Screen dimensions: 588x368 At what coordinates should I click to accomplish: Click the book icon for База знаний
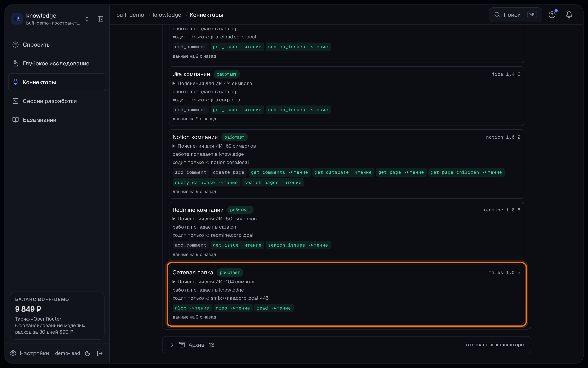coord(16,120)
